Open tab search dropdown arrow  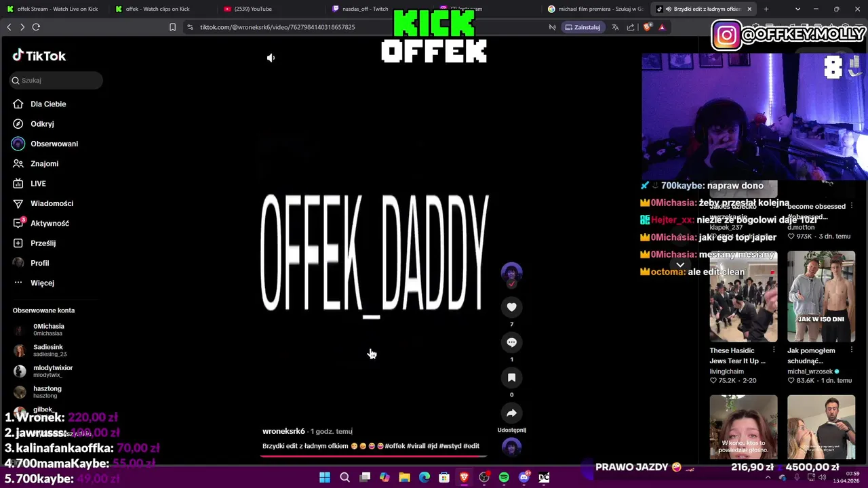797,9
